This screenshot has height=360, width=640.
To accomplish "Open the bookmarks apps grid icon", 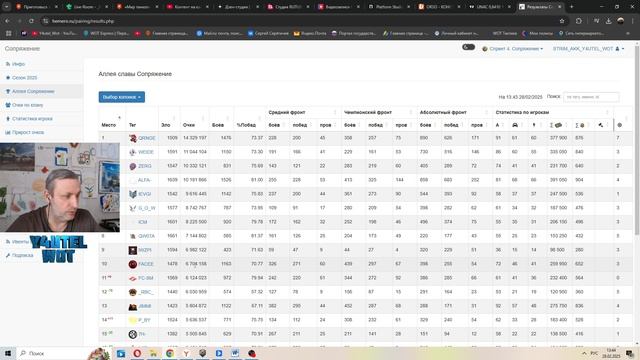I will pyautogui.click(x=8, y=33).
